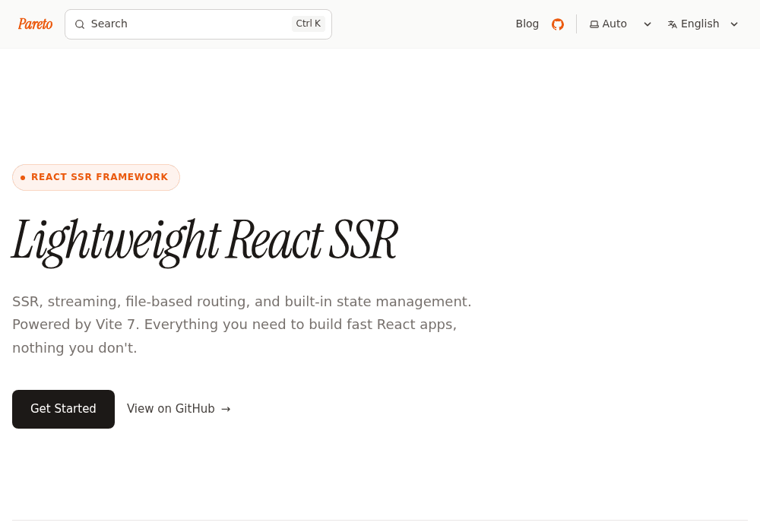Screen dimensions: 760x532
Task: Focus the Search input field
Action: tap(198, 24)
